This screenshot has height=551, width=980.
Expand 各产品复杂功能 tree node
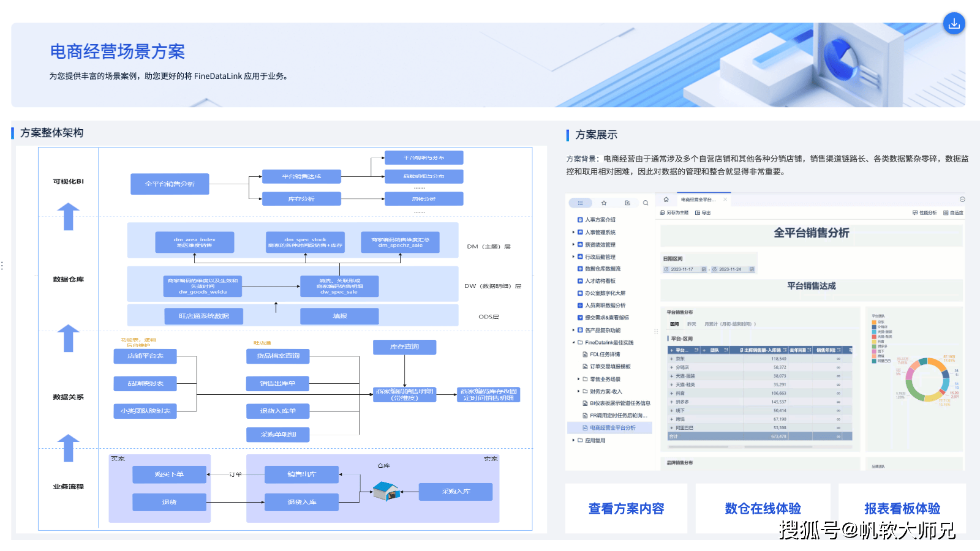pos(573,330)
